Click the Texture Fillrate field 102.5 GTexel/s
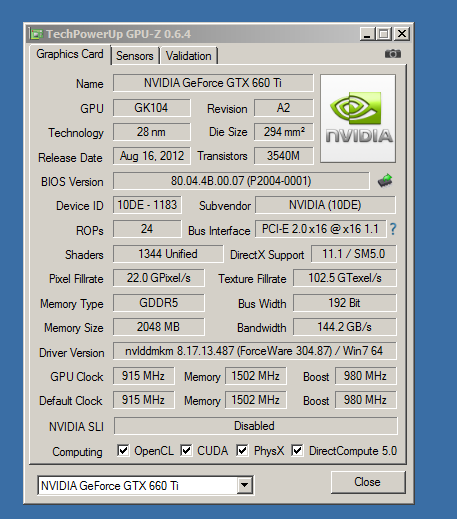This screenshot has height=519, width=457. (345, 278)
